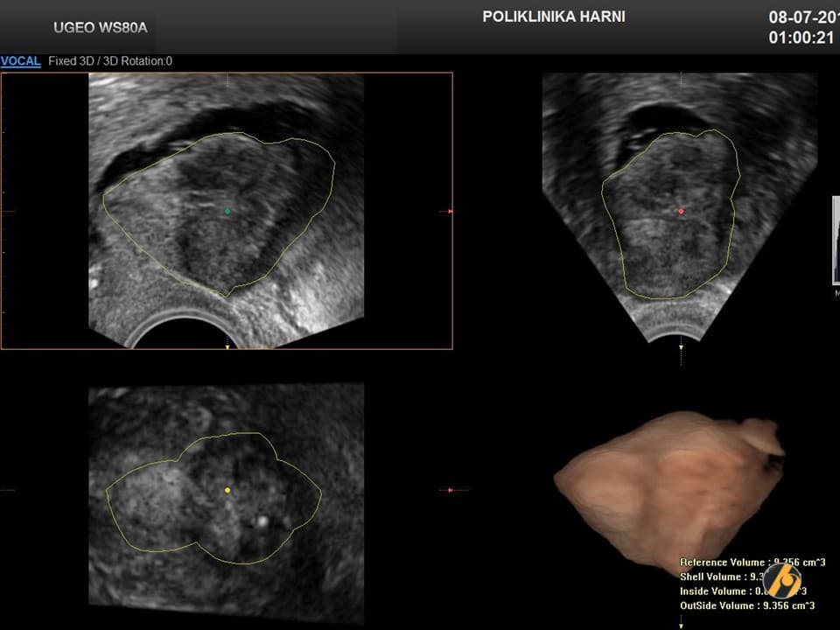Click the gray-scale strip at right edge
The height and width of the screenshot is (630, 840).
835,241
